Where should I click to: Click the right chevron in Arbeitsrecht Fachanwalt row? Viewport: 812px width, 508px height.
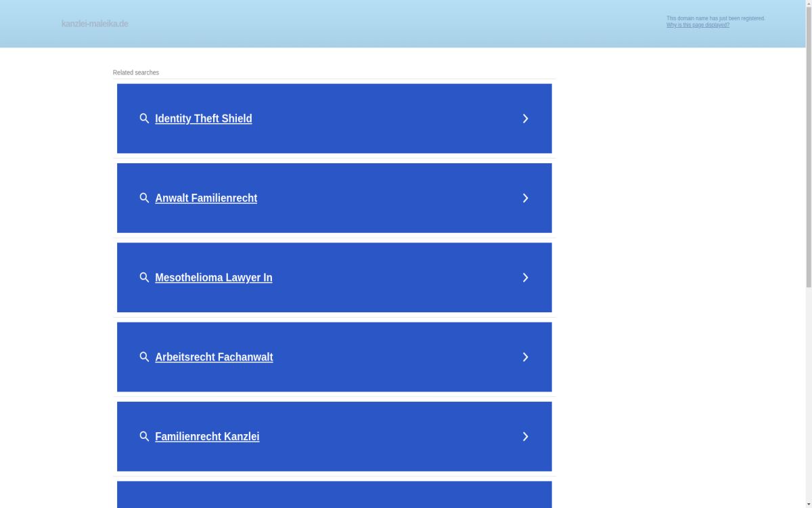click(525, 357)
